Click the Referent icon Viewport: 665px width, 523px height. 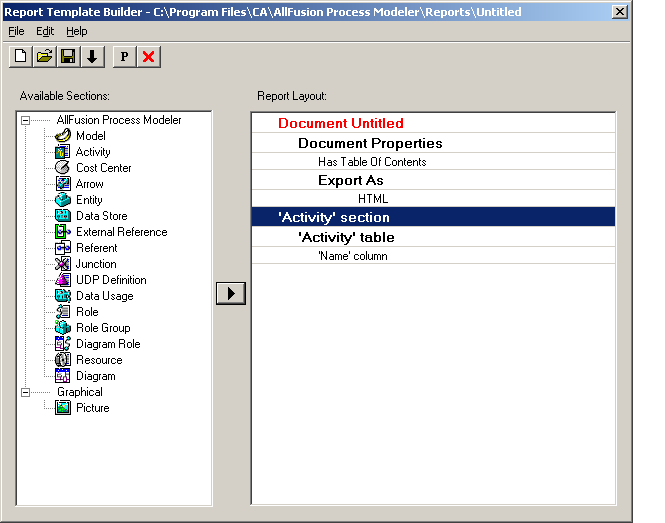[x=63, y=248]
